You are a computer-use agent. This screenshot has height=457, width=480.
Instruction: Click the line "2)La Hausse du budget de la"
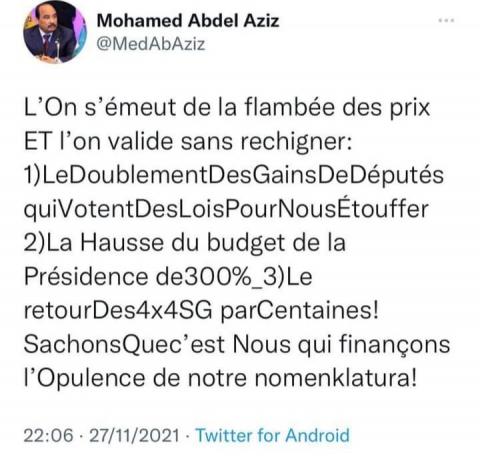pyautogui.click(x=185, y=243)
